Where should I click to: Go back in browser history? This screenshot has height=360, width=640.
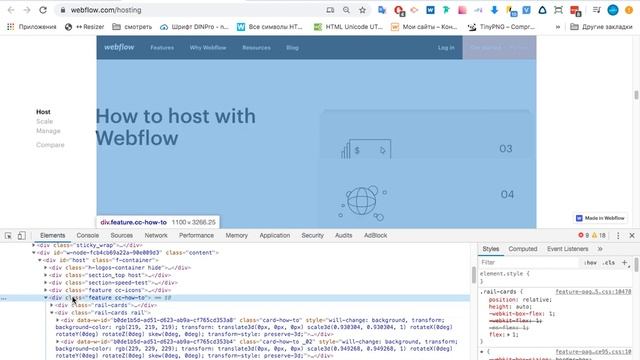click(11, 10)
